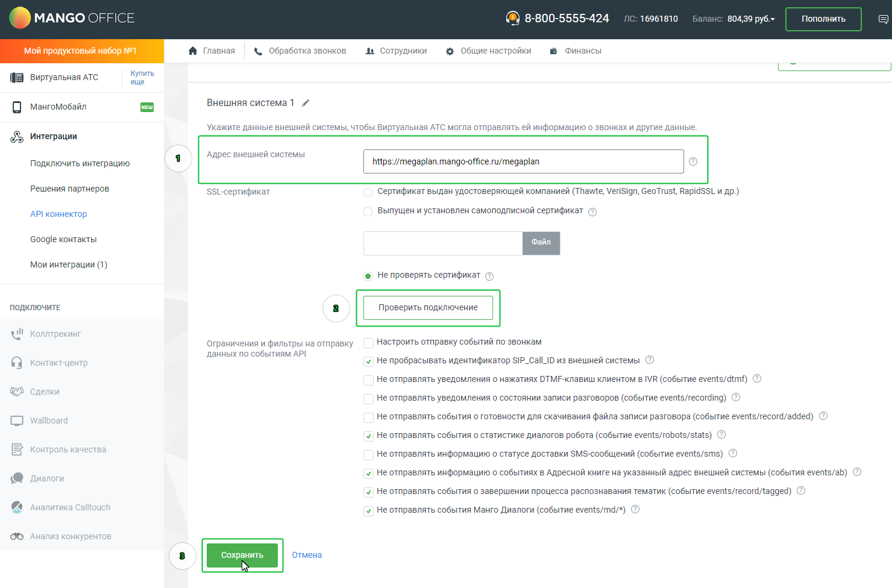This screenshot has width=892, height=588.
Task: Check the events/sms delivery status checkbox
Action: click(x=368, y=455)
